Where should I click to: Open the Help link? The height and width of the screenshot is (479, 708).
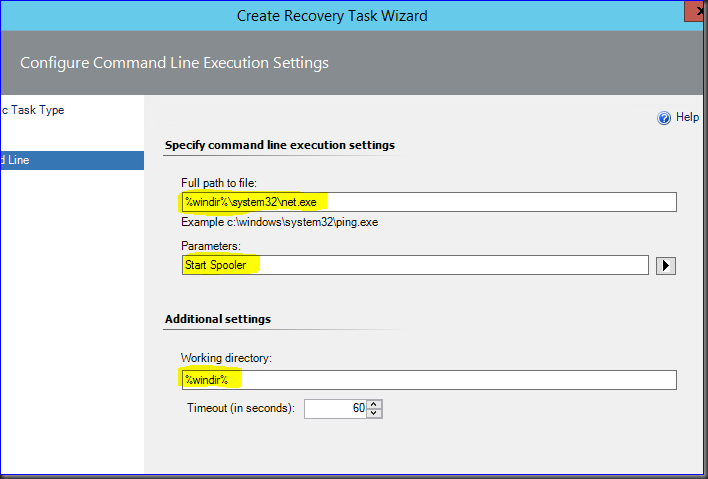click(x=687, y=118)
